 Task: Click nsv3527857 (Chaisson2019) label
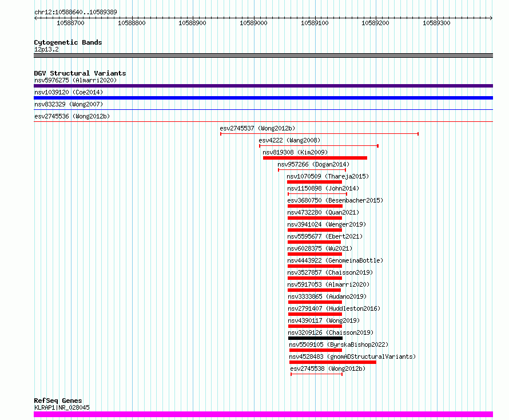[330, 272]
